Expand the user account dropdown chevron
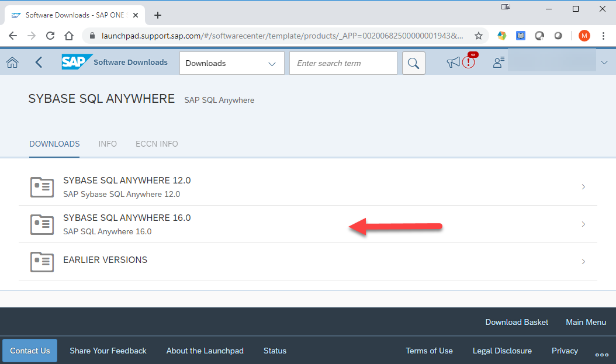616x364 pixels. pyautogui.click(x=604, y=63)
